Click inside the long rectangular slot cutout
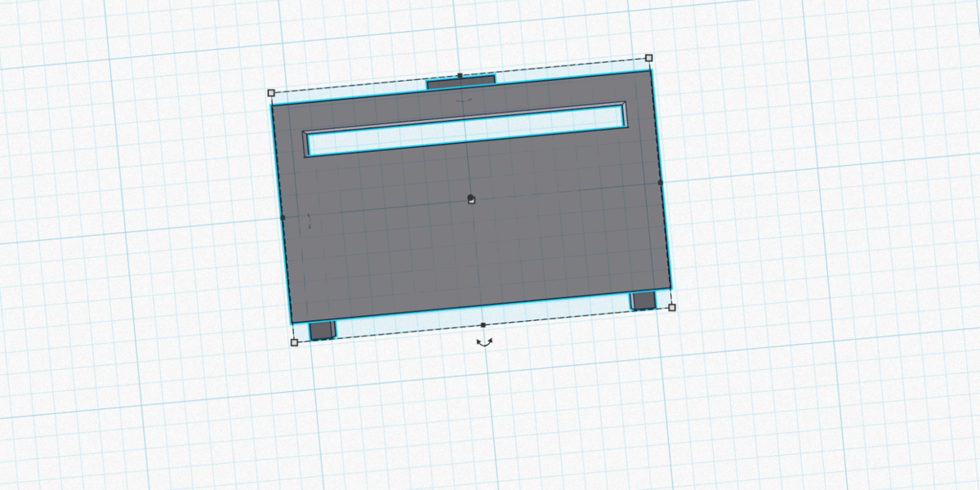The height and width of the screenshot is (490, 980). point(465,130)
